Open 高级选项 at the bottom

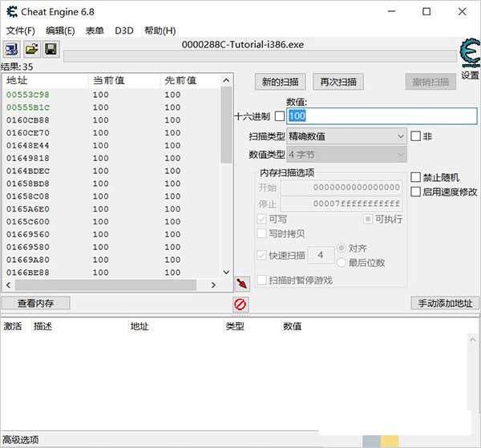[21, 440]
